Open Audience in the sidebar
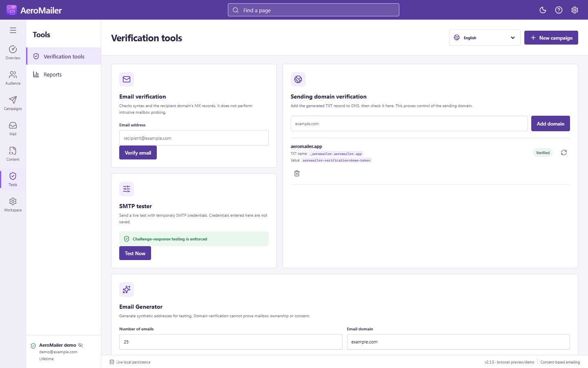The width and height of the screenshot is (588, 368). 13,78
